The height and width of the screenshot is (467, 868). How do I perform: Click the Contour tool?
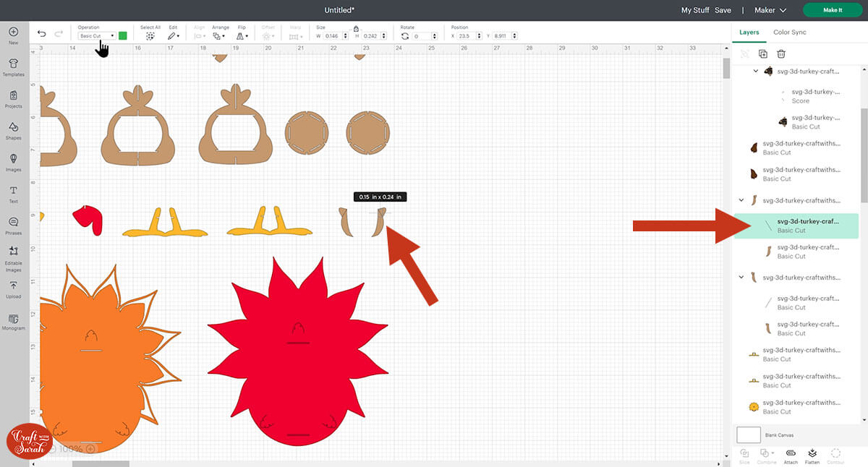(836, 455)
